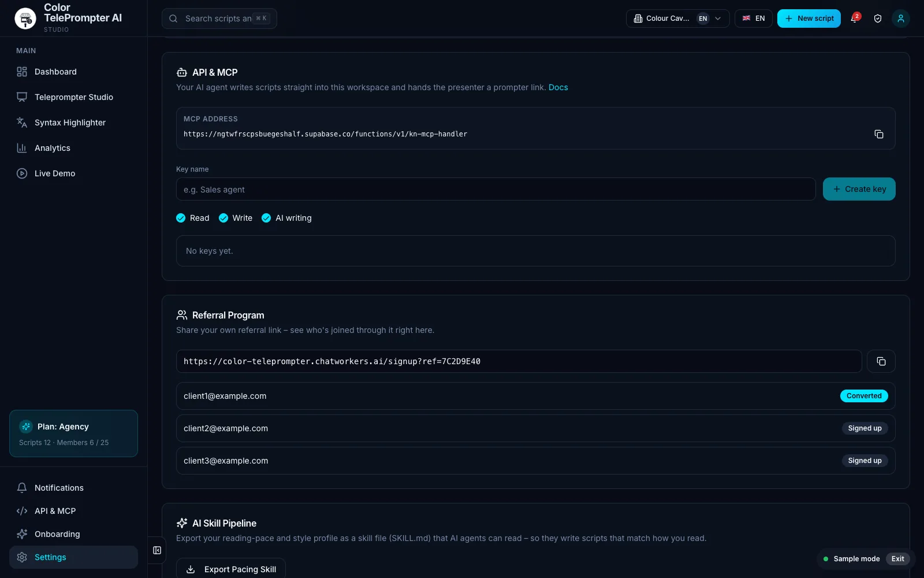This screenshot has height=578, width=924.
Task: Expand the Colour Cav... workspace dropdown
Action: coord(677,18)
